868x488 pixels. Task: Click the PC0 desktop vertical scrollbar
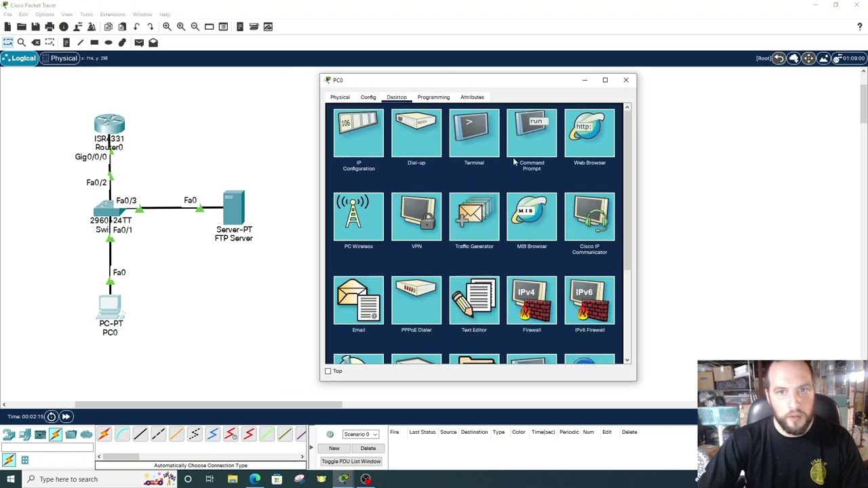pos(627,190)
